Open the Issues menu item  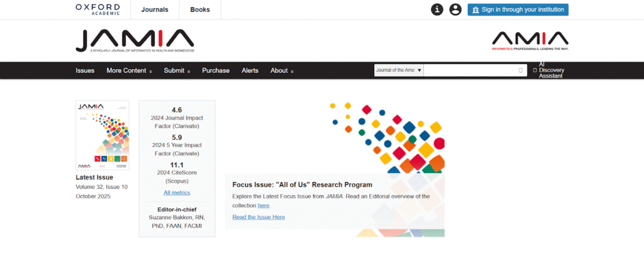coord(85,70)
